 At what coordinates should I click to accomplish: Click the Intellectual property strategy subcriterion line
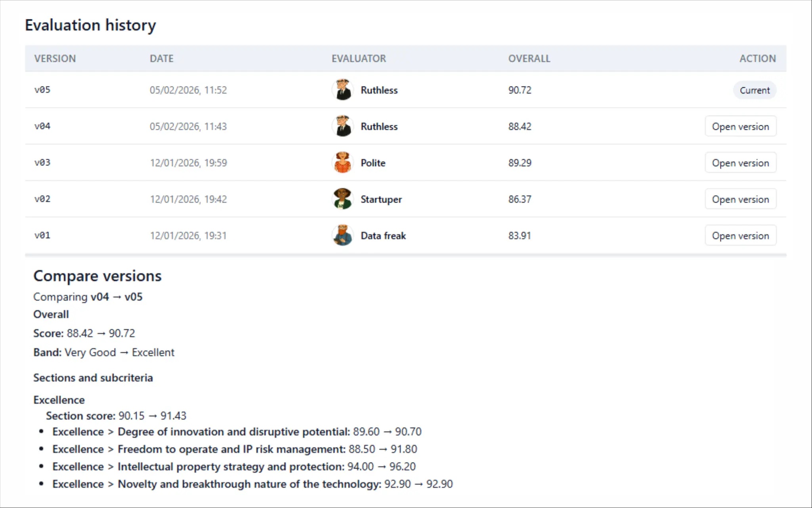(x=234, y=466)
